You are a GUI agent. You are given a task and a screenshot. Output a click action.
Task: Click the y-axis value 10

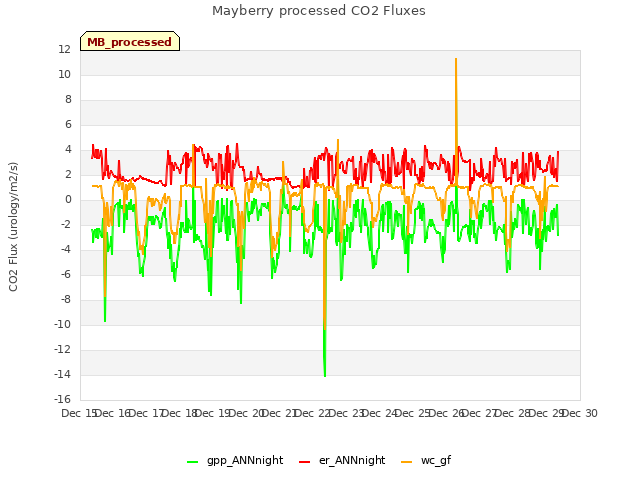tap(64, 74)
